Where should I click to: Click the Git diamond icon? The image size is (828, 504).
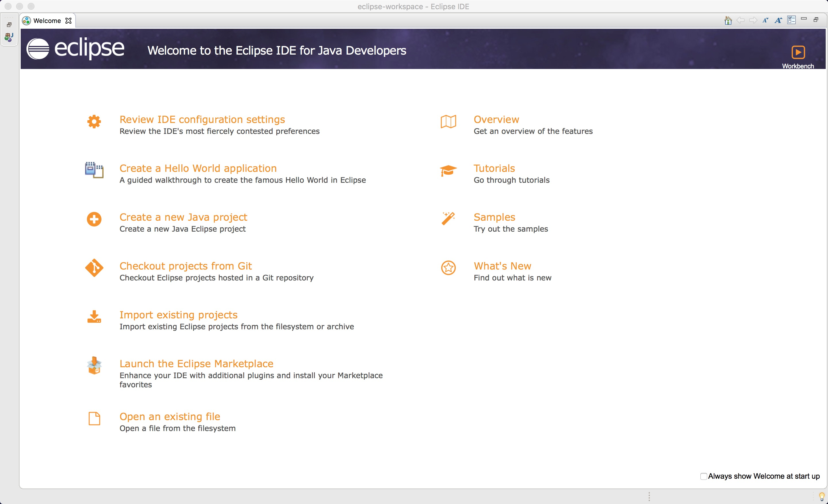click(x=94, y=268)
